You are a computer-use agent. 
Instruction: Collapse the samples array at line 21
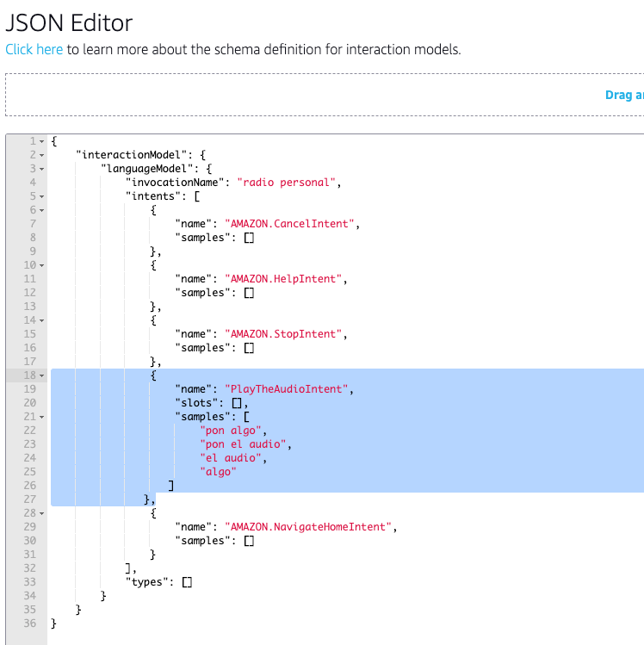tap(42, 417)
